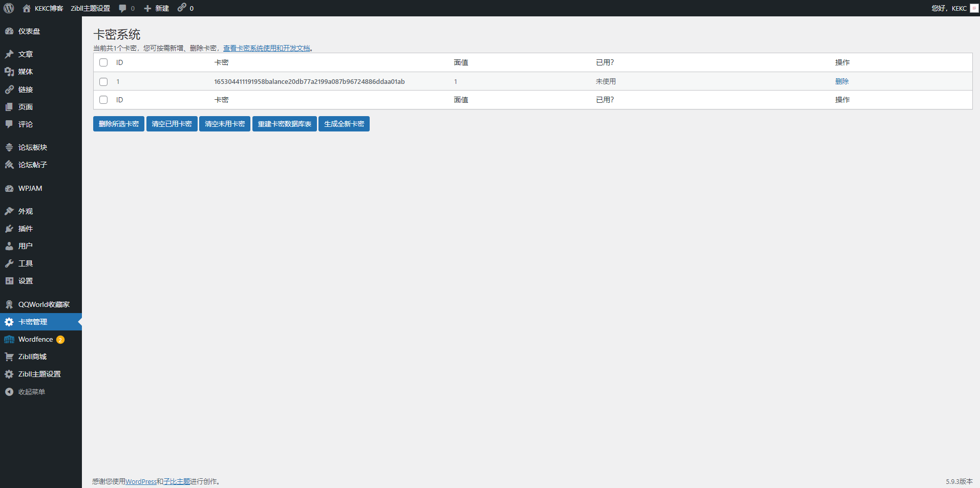
Task: Open the 外观 appearance menu
Action: coord(26,211)
